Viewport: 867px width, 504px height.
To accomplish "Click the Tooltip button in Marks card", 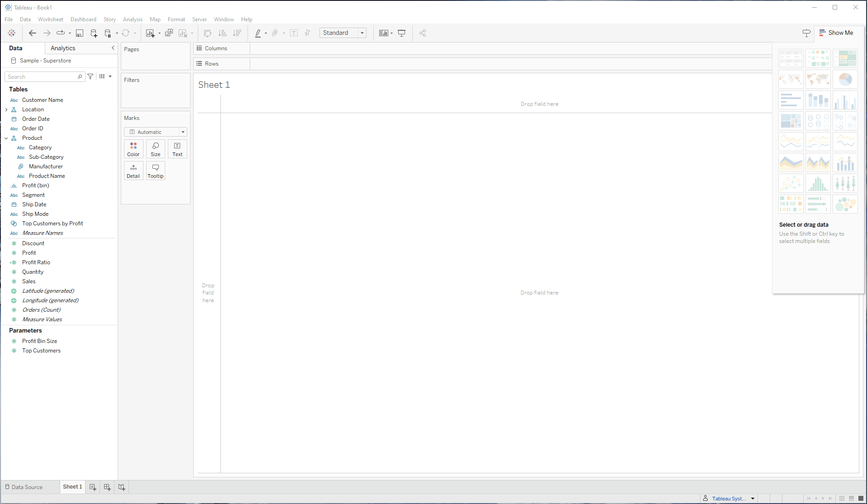I will [x=155, y=171].
